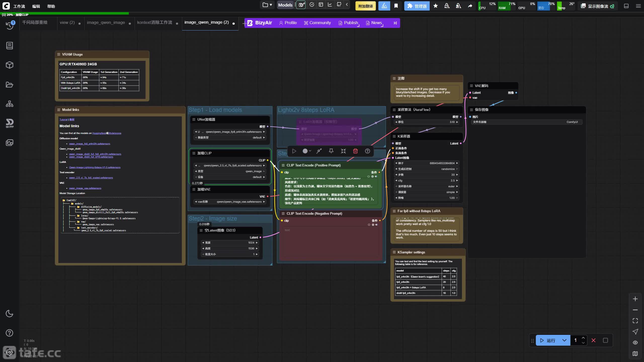
Task: Cancel current run with red X
Action: [x=593, y=340]
